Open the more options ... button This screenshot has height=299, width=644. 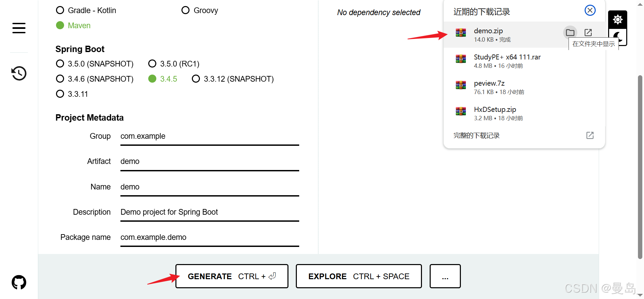(445, 276)
